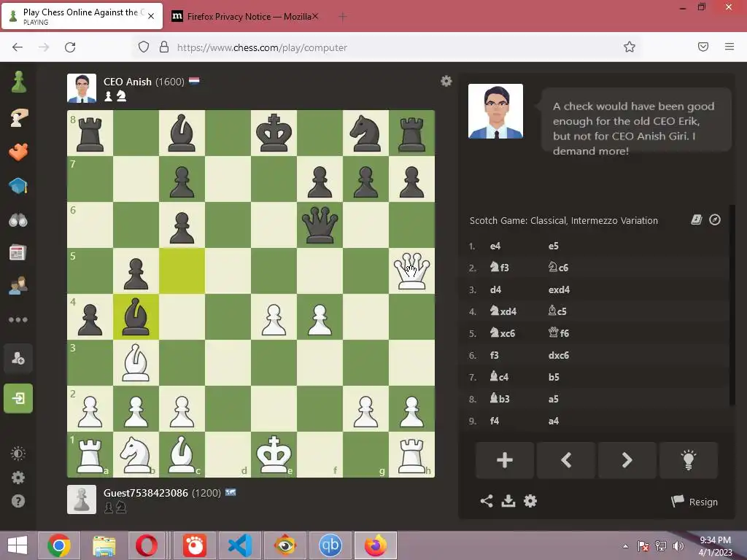Screen dimensions: 747x560
Task: Open chess.com home pawn logo
Action: pyautogui.click(x=18, y=82)
